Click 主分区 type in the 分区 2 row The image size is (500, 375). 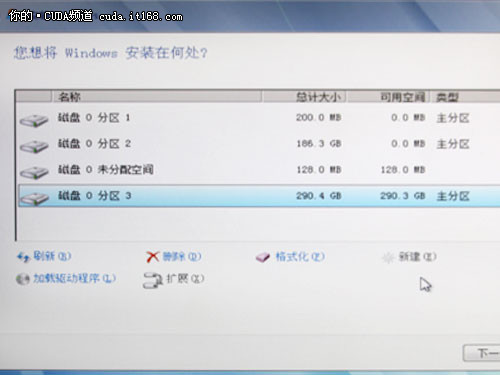[x=453, y=144]
